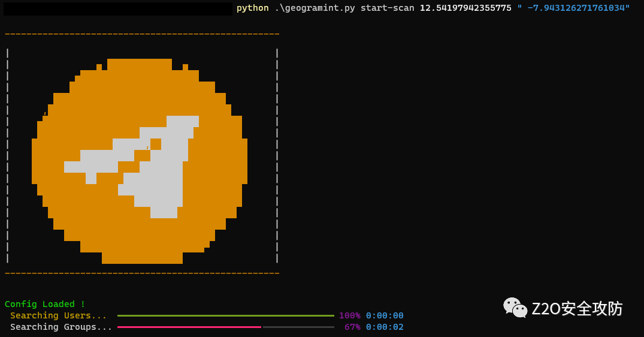
Task: Click the longitude value -7.943126271761034
Action: click(576, 8)
